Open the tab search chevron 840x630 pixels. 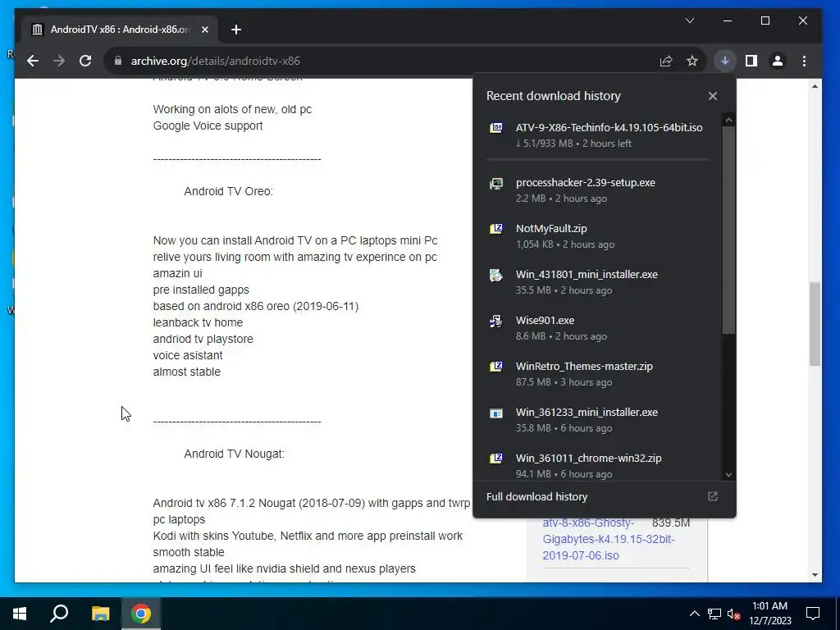(x=690, y=21)
